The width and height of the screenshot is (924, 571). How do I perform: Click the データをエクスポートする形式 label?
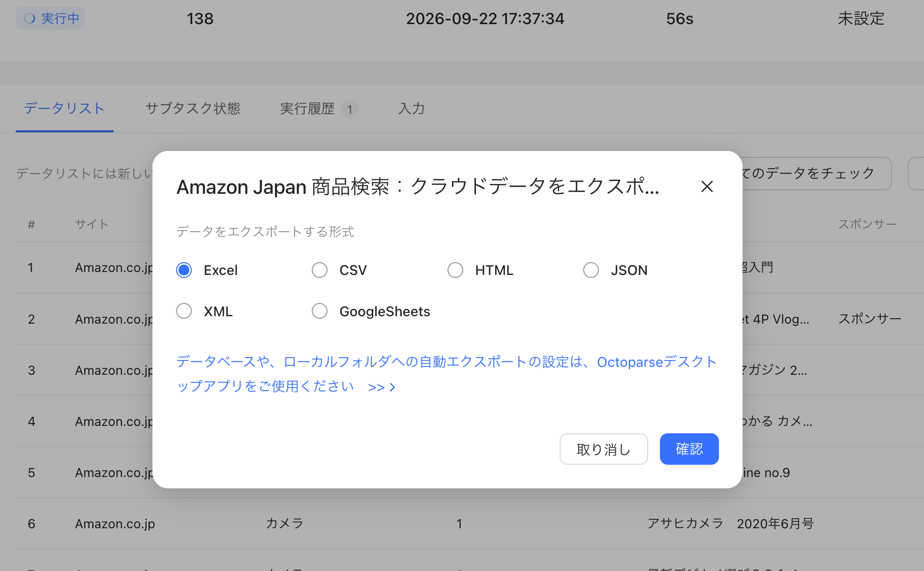pyautogui.click(x=265, y=231)
